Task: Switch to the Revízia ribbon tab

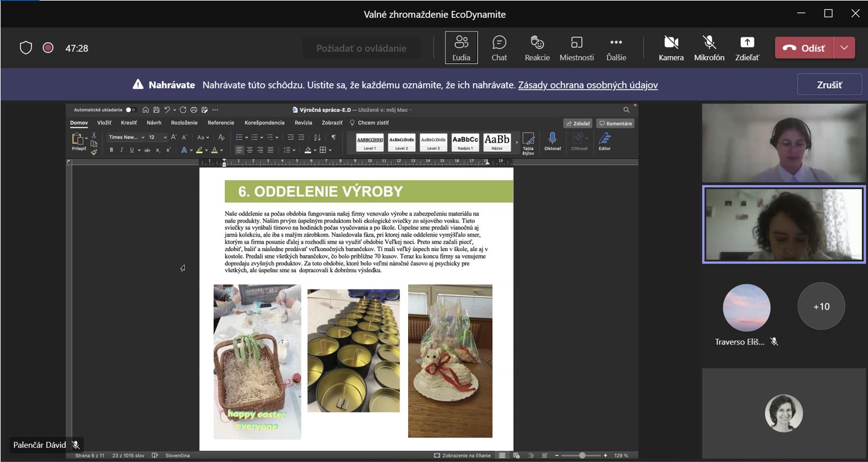Action: coord(303,123)
